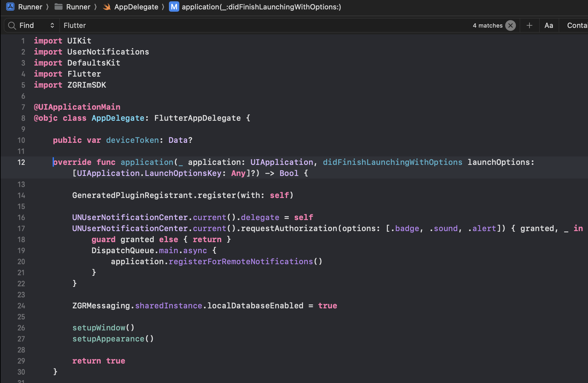Open the search magnifying glass options

[12, 25]
